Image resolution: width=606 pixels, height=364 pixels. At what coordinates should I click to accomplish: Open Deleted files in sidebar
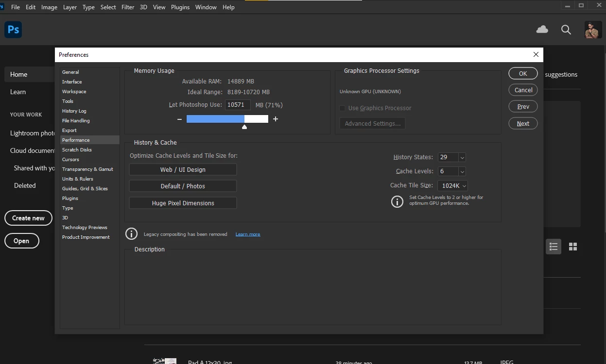25,185
